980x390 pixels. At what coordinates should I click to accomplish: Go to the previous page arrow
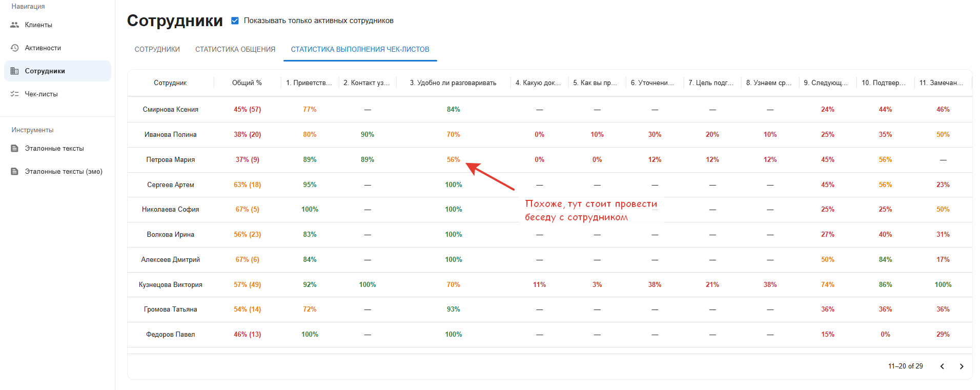[942, 366]
